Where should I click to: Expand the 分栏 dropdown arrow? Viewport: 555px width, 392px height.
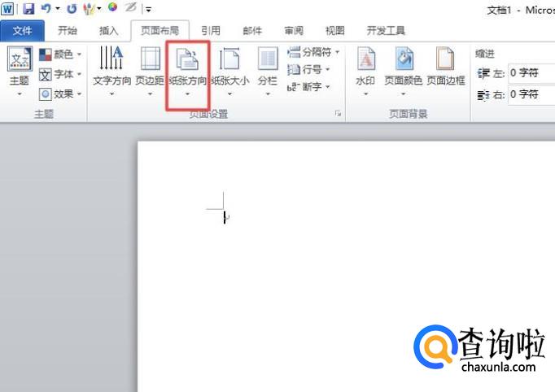[268, 94]
